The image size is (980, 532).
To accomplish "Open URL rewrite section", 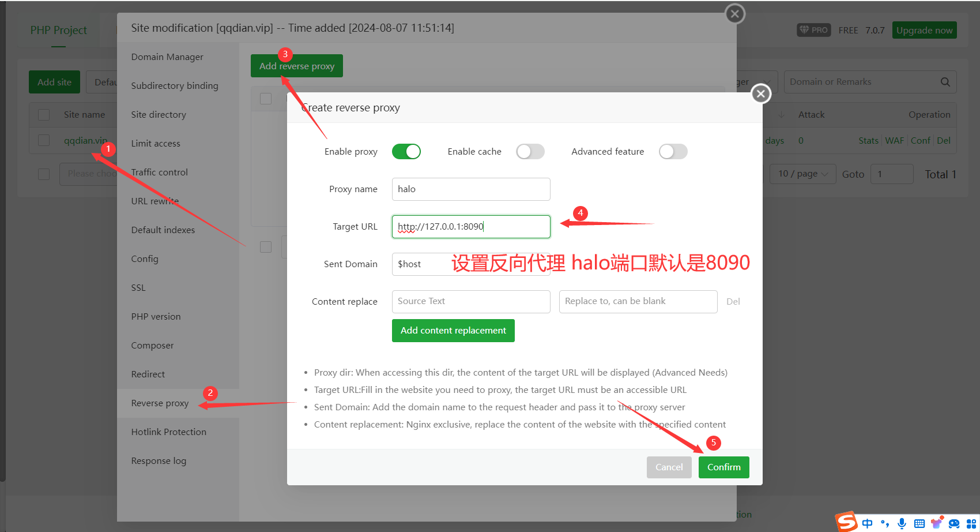I will pyautogui.click(x=155, y=201).
